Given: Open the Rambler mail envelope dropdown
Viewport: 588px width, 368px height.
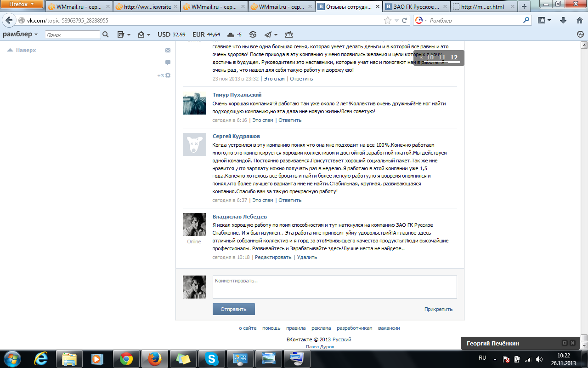Looking at the screenshot, I should coord(144,34).
